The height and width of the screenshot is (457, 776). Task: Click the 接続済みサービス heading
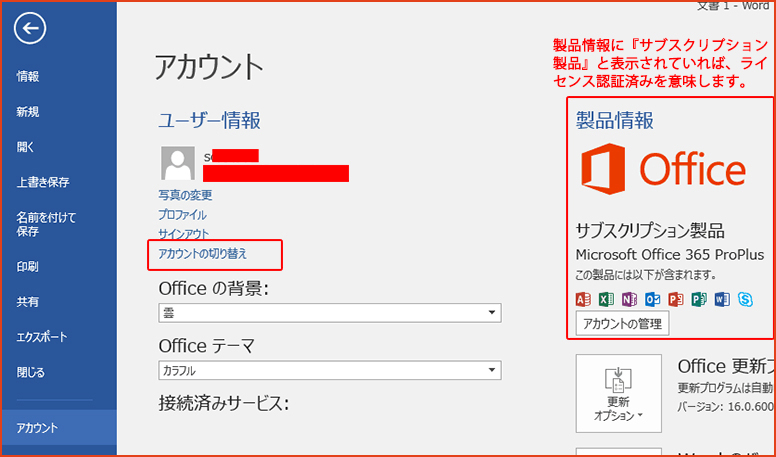pyautogui.click(x=224, y=403)
